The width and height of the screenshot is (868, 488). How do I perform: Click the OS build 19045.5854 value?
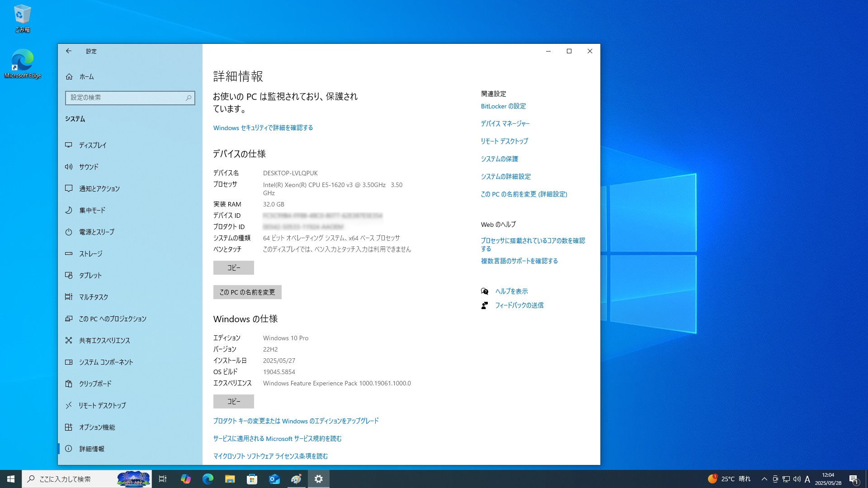279,372
